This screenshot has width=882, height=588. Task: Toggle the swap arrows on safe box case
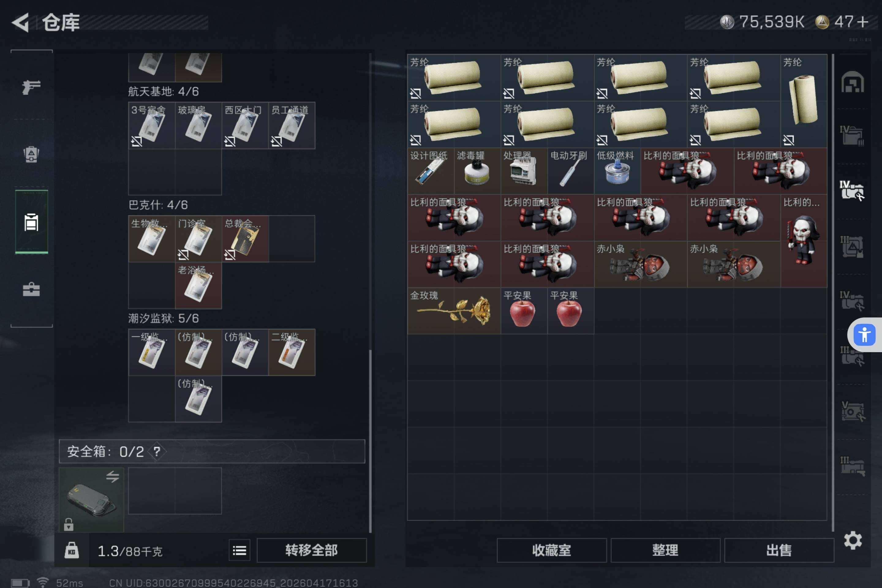[112, 477]
